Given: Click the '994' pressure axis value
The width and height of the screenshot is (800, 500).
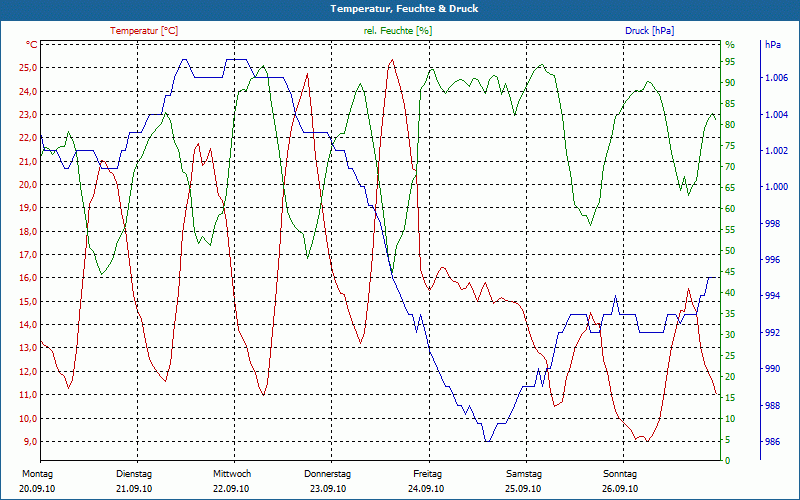Looking at the screenshot, I should pos(772,296).
